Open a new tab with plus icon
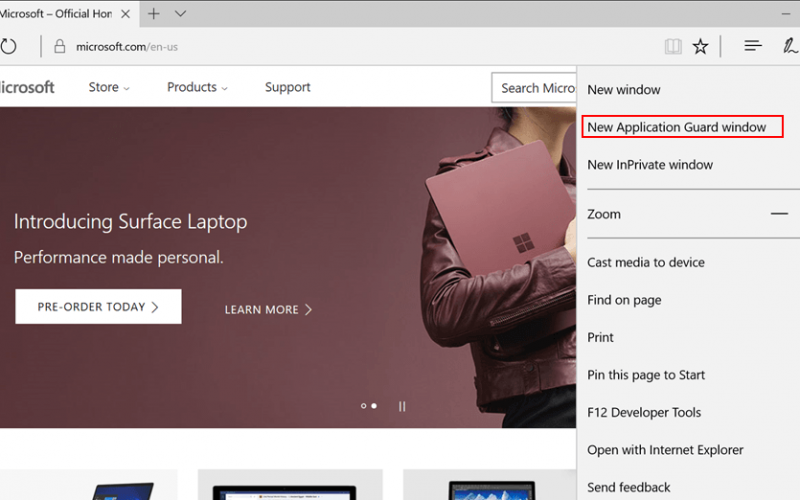Image resolution: width=800 pixels, height=500 pixels. click(x=154, y=14)
